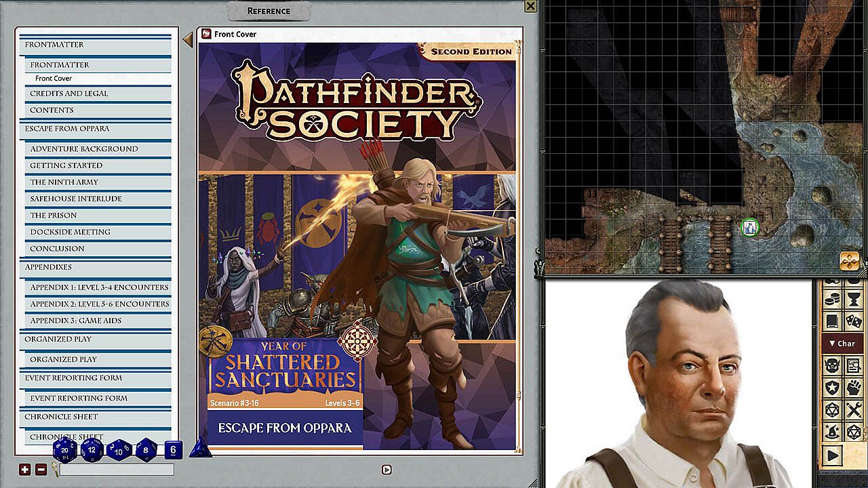868x488 pixels.
Task: Click the Reference window title tab
Action: pyautogui.click(x=269, y=11)
